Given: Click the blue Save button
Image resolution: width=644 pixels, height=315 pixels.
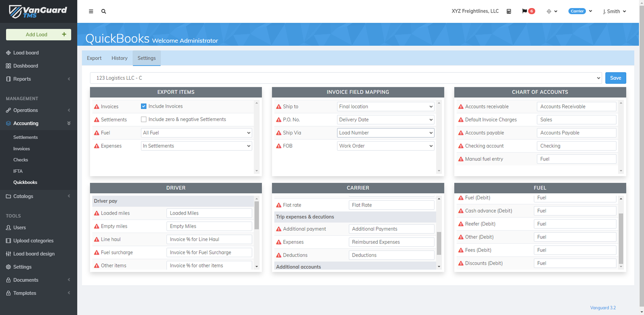Looking at the screenshot, I should tap(615, 78).
